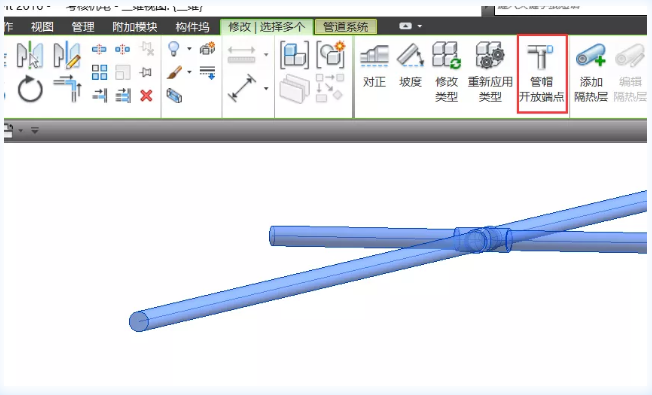
Task: Click the greyed-out Unpin icon
Action: pyautogui.click(x=146, y=49)
